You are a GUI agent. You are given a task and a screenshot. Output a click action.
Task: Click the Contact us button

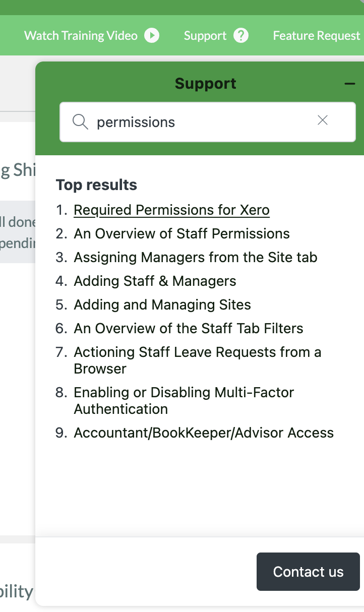click(308, 572)
